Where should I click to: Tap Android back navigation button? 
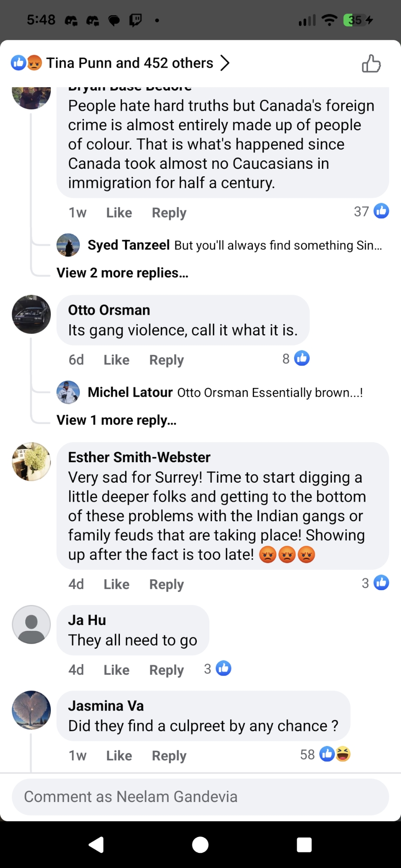pyautogui.click(x=96, y=845)
